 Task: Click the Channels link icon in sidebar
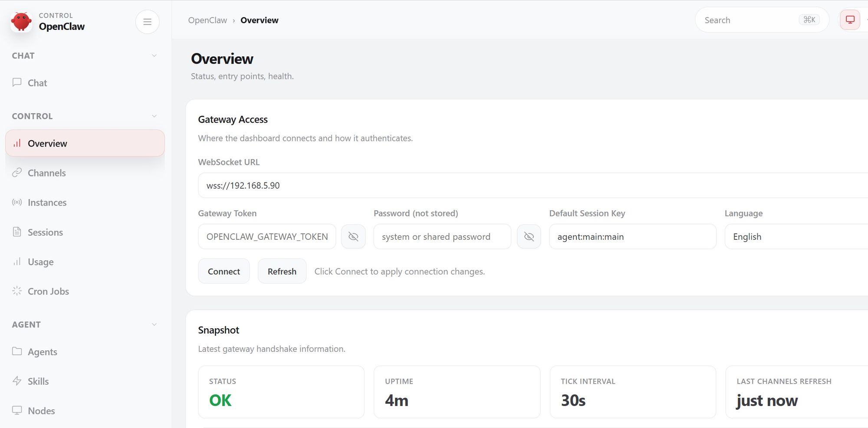click(x=17, y=173)
